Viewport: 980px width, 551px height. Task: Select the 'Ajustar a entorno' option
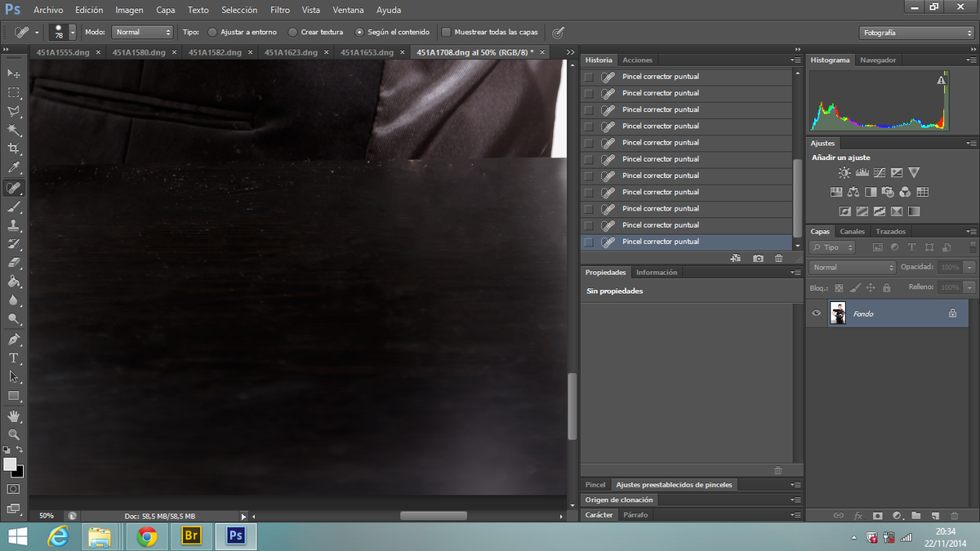coord(212,33)
